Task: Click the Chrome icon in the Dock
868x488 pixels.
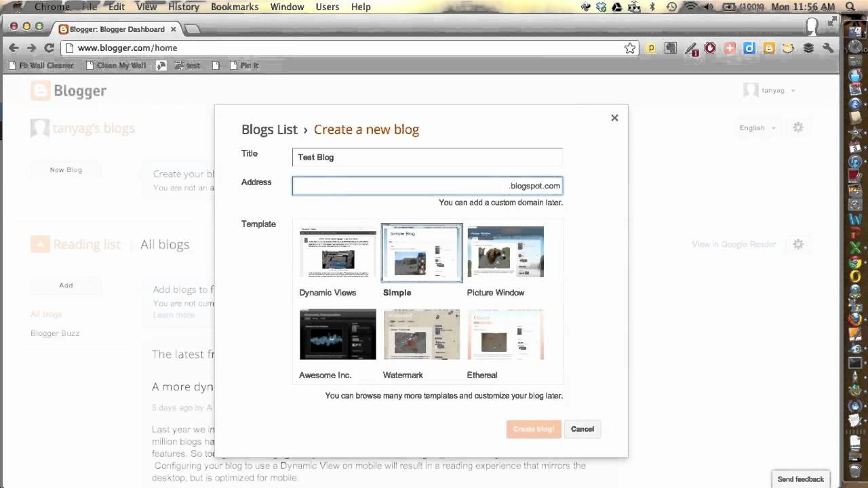Action: tap(855, 262)
